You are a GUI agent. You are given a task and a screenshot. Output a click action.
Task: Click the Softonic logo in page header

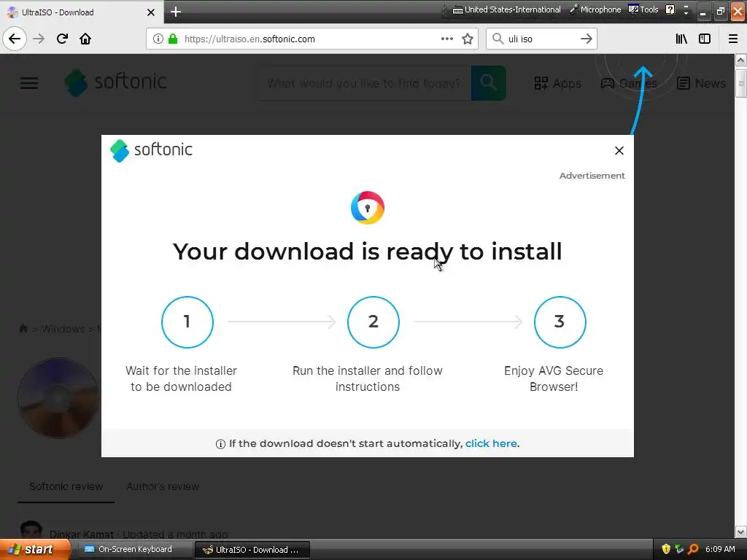[x=116, y=82]
